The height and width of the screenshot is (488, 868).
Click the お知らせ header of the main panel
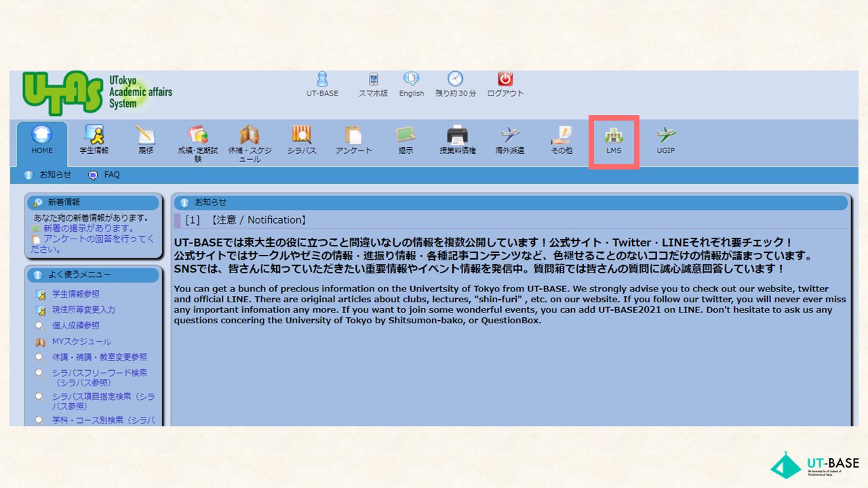pyautogui.click(x=511, y=202)
